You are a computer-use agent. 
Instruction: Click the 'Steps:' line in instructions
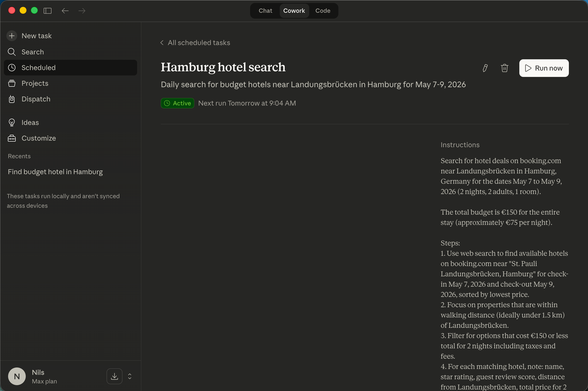coord(450,243)
